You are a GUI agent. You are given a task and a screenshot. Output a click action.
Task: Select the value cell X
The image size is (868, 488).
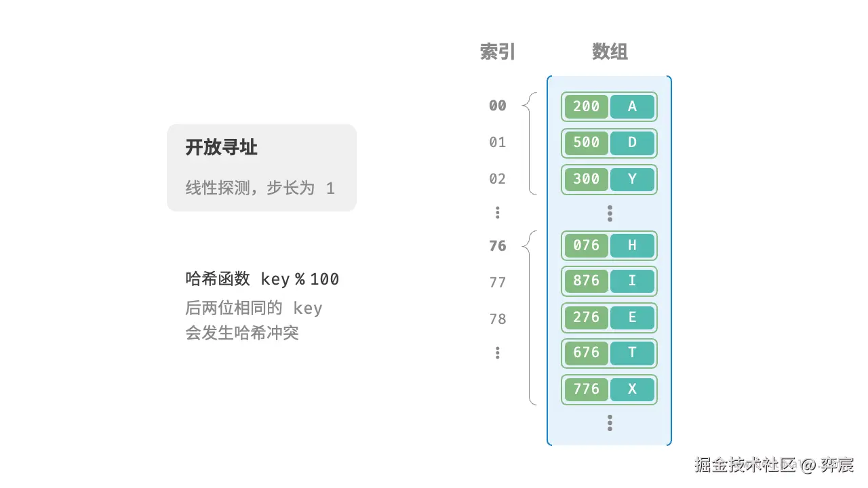click(632, 389)
